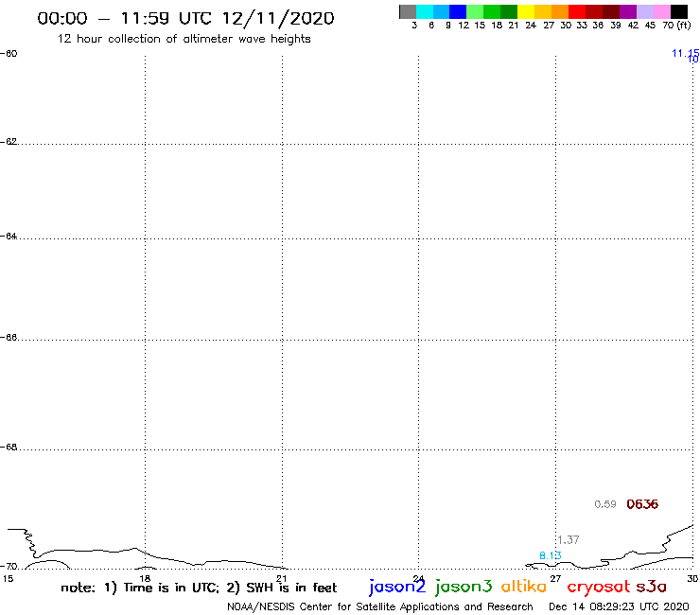Click the '15' longitude axis label
The width and height of the screenshot is (700, 615).
point(8,579)
